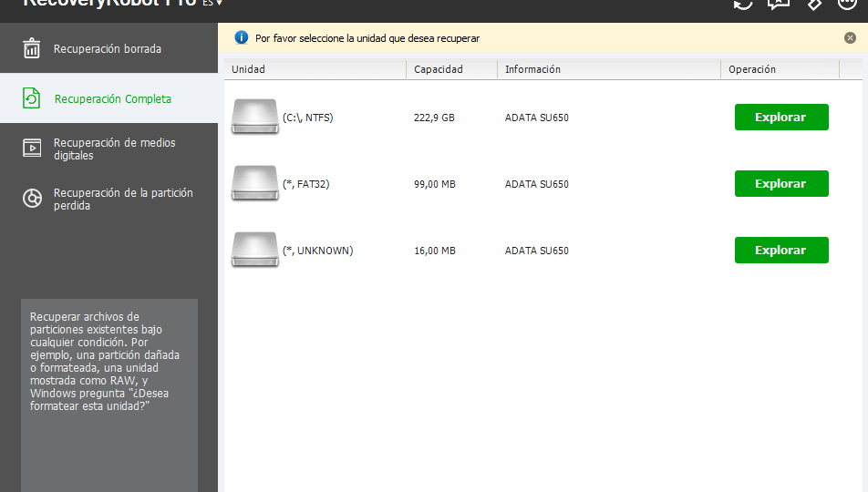Screen dimensions: 868x492
Task: Select the Recuperación Completa document icon
Action: pos(32,98)
